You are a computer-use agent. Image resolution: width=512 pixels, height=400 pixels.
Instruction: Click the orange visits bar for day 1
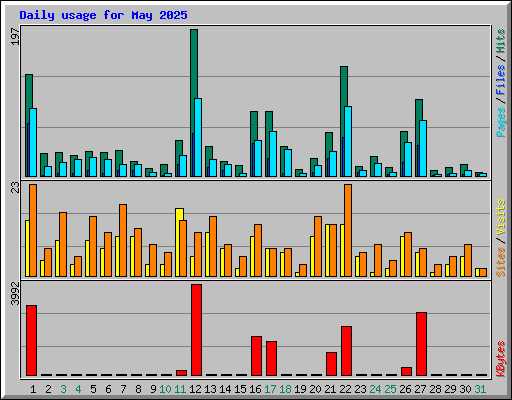click(33, 230)
